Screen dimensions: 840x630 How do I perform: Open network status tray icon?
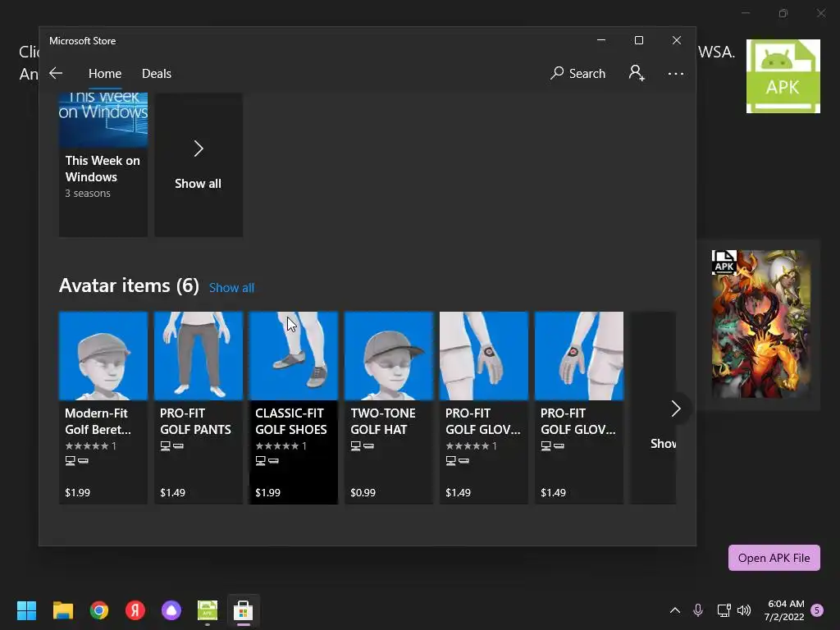pyautogui.click(x=724, y=610)
